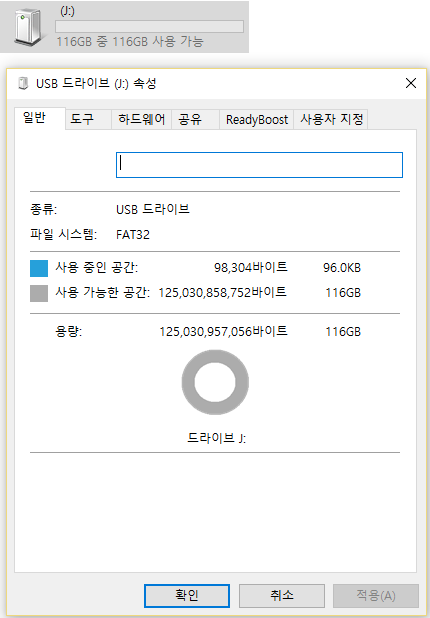The image size is (430, 618).
Task: Click the FAT32 file system value
Action: click(x=133, y=235)
